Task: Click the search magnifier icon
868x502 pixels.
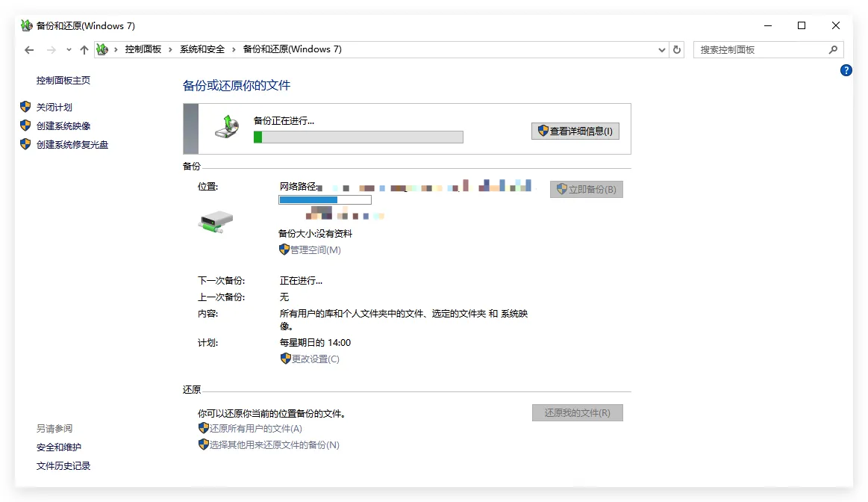Action: (x=833, y=50)
